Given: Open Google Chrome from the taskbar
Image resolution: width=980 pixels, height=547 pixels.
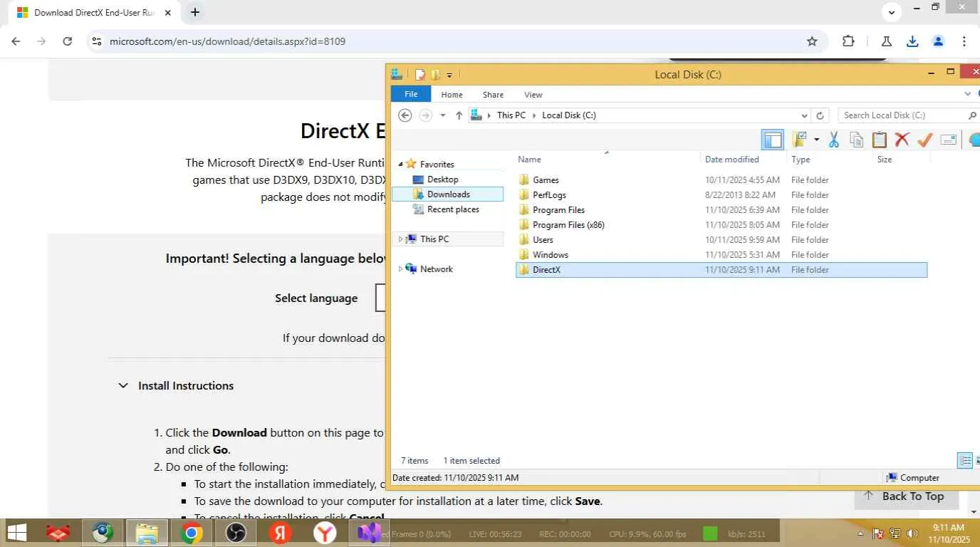Looking at the screenshot, I should [191, 532].
